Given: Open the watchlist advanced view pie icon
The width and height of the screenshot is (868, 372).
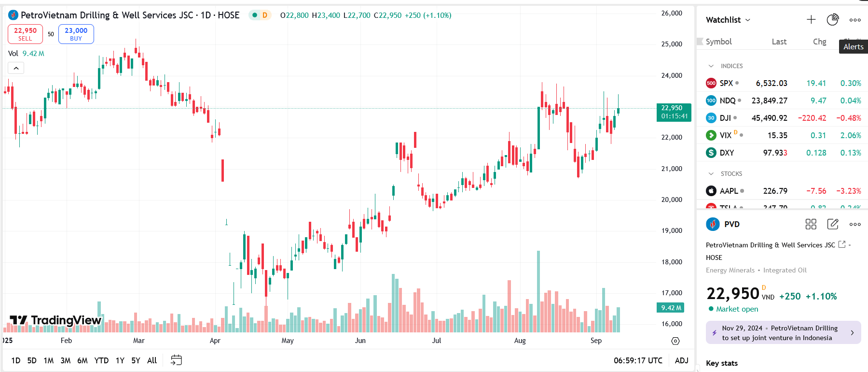Looking at the screenshot, I should coord(833,20).
